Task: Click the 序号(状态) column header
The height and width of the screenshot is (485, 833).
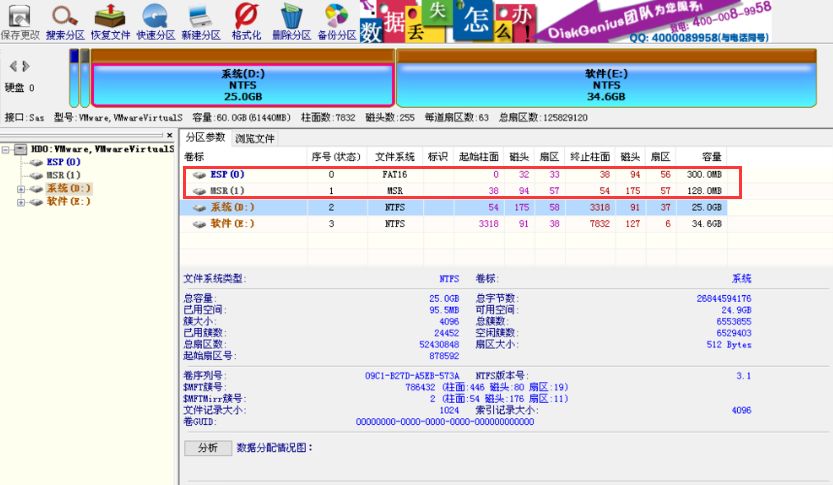Action: pyautogui.click(x=336, y=157)
